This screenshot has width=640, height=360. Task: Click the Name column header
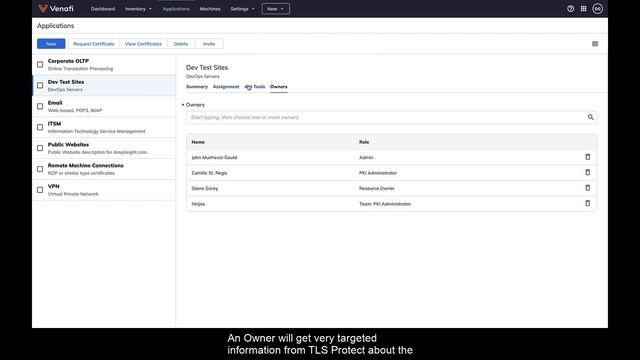pyautogui.click(x=198, y=142)
